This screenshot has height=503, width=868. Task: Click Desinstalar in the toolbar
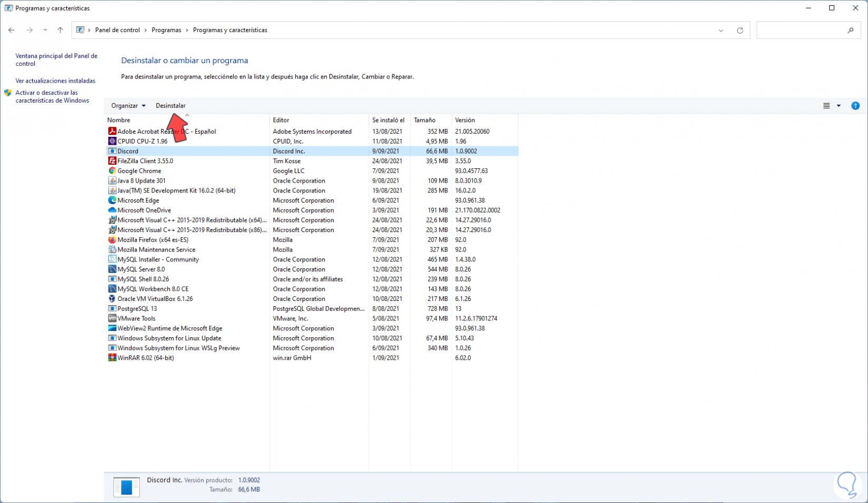(x=170, y=106)
